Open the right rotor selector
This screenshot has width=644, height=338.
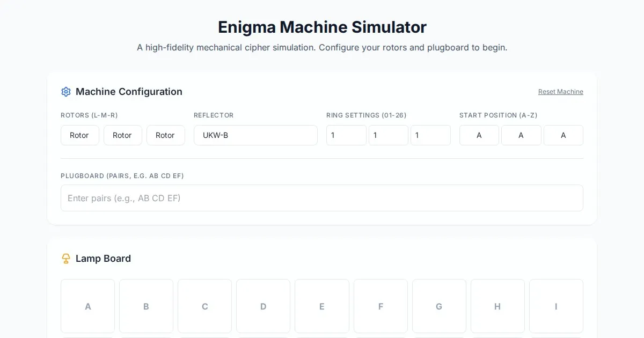(165, 135)
